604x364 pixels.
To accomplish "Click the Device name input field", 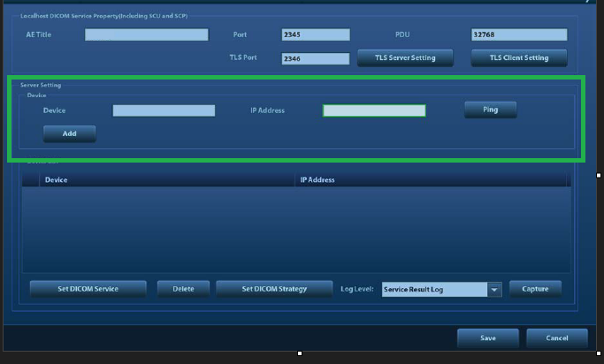I will click(164, 110).
